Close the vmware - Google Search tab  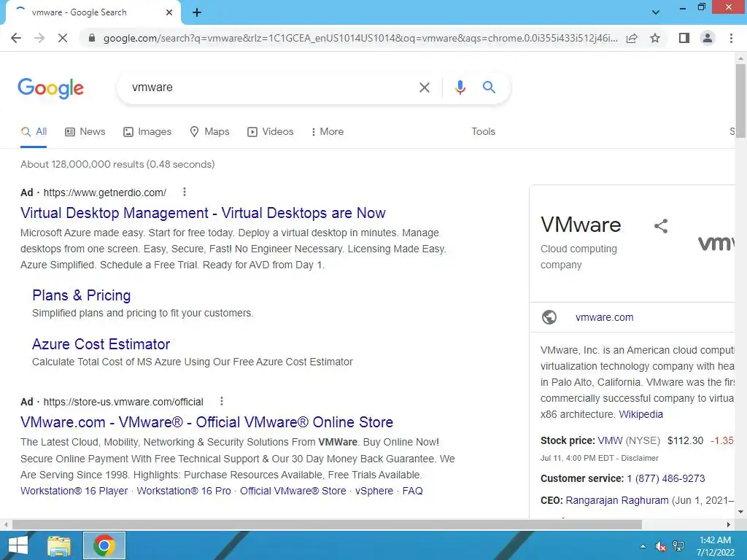click(x=169, y=12)
